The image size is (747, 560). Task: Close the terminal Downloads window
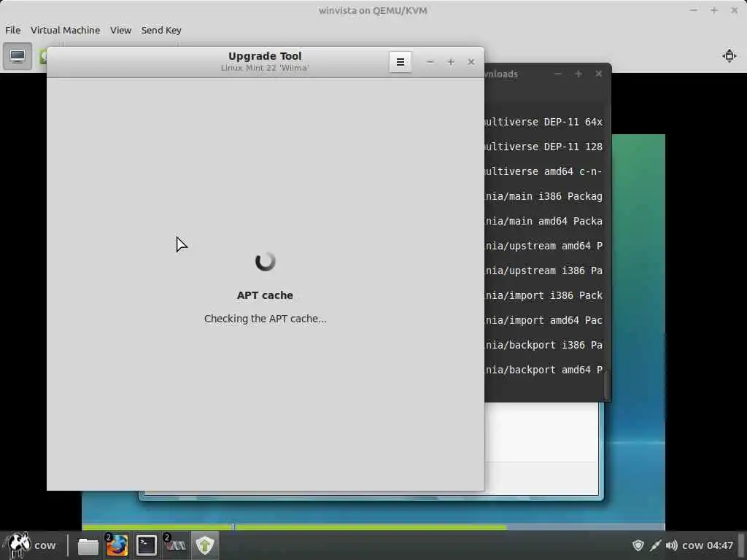[x=599, y=74]
